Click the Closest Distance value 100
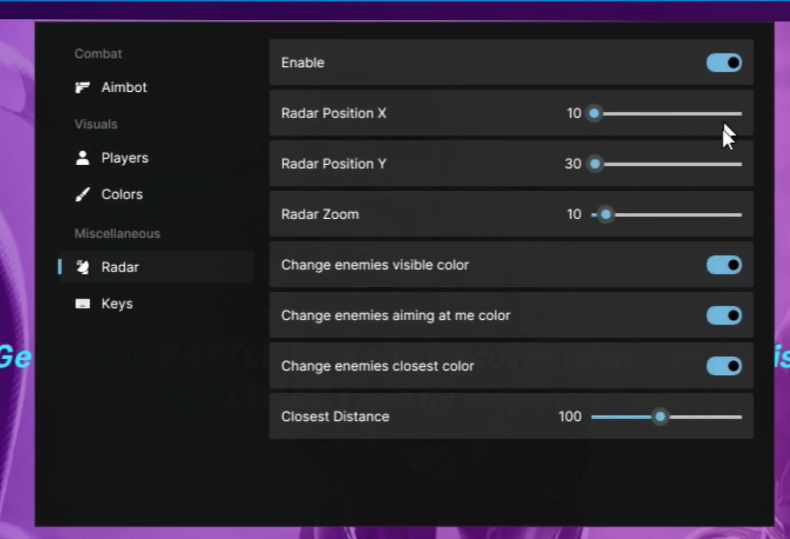The image size is (790, 539). pos(570,417)
